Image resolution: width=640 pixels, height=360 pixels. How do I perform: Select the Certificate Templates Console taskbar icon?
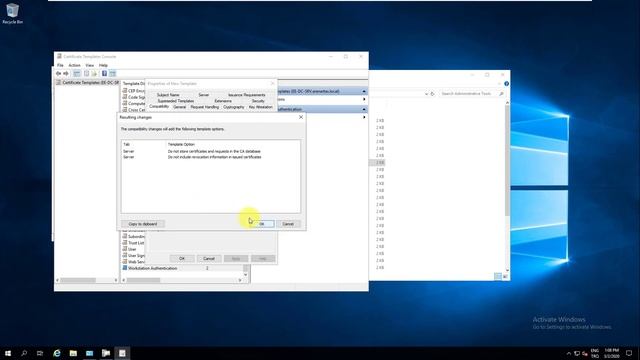coord(122,353)
